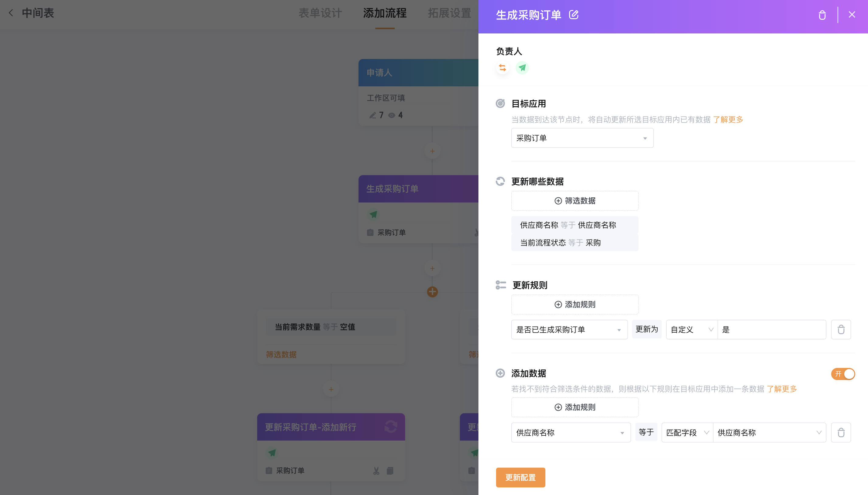The image size is (868, 495).
Task: Click the 目标应用 target icon
Action: tap(500, 103)
